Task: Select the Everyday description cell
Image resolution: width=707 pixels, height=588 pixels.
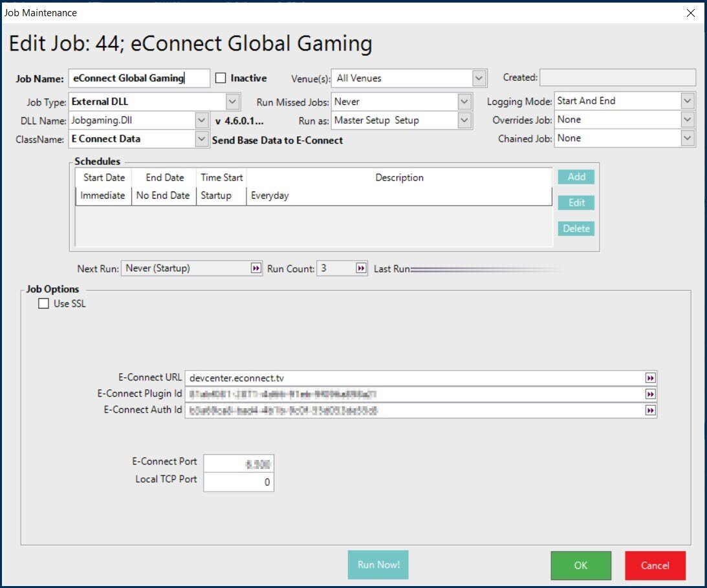Action: click(x=399, y=196)
